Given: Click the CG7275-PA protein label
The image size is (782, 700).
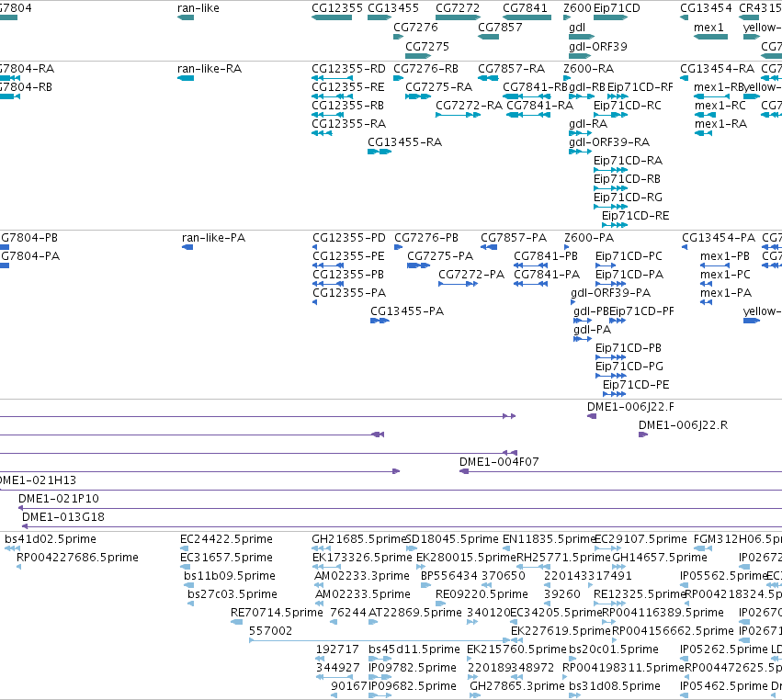Looking at the screenshot, I should (x=440, y=256).
